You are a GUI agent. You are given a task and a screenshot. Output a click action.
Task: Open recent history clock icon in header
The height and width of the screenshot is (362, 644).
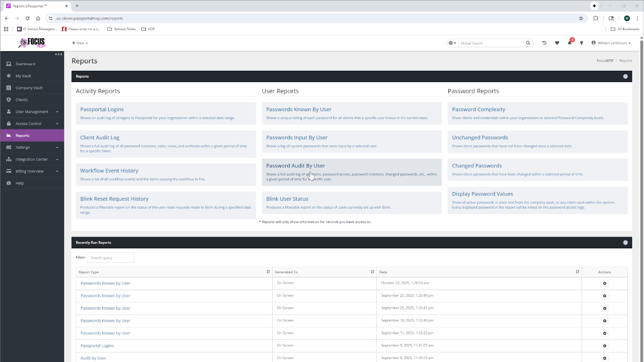pos(544,43)
